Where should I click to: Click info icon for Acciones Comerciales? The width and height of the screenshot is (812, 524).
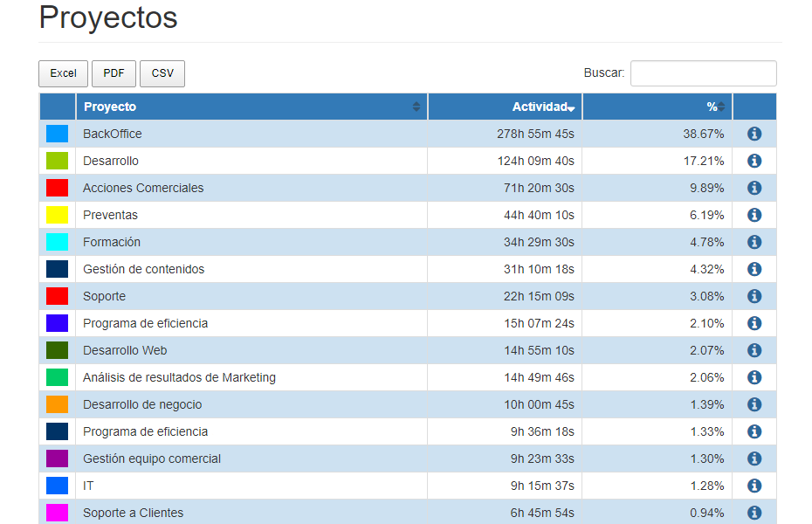coord(754,188)
